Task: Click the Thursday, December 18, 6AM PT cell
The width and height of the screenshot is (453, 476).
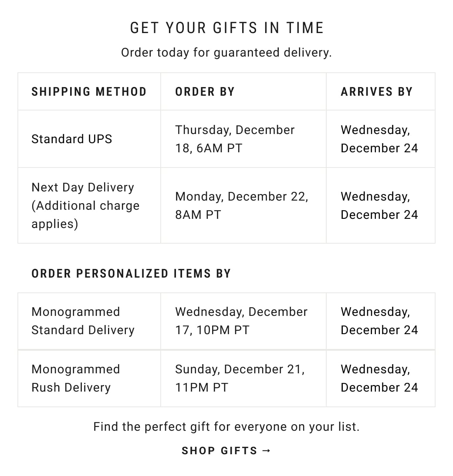Action: click(235, 139)
